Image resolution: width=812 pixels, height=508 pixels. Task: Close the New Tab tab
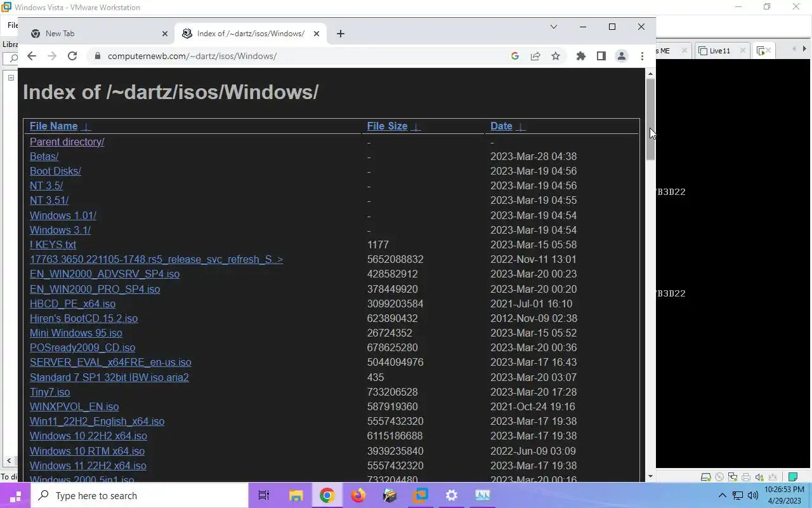tap(165, 34)
